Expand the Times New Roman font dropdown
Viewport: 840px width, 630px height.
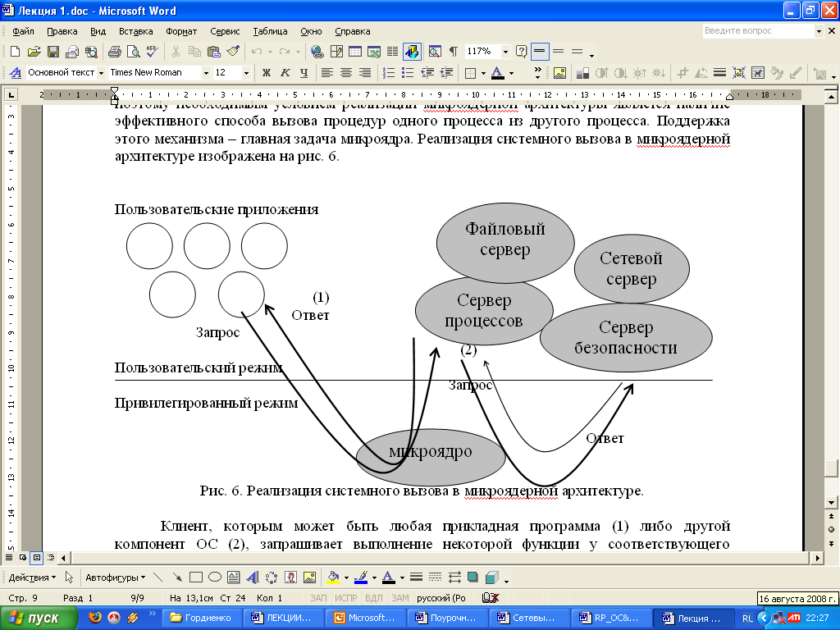206,72
